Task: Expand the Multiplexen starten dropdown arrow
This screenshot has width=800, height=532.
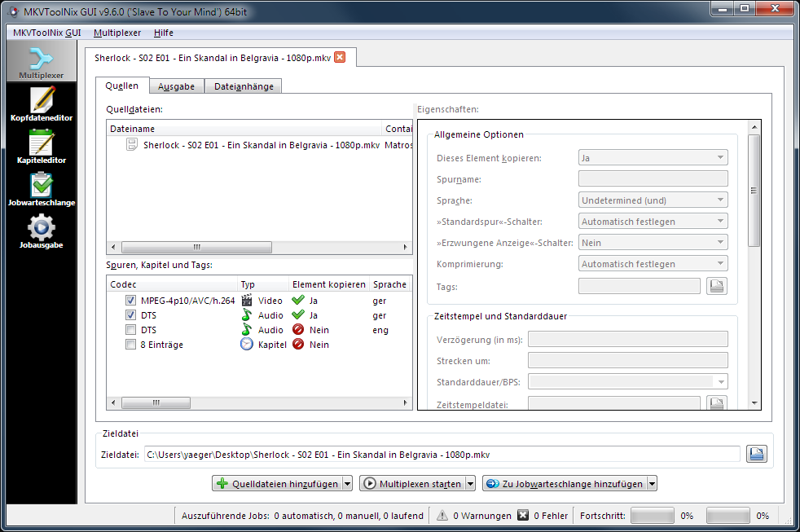Action: tap(470, 484)
